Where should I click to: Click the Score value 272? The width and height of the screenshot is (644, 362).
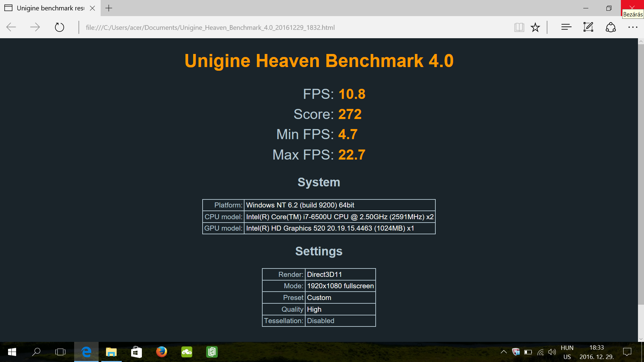coord(350,114)
